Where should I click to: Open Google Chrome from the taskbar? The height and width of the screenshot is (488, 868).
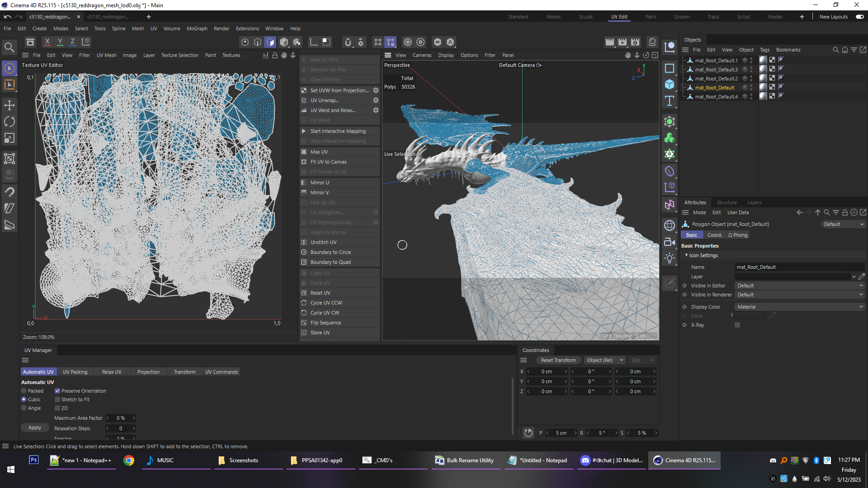point(129,460)
